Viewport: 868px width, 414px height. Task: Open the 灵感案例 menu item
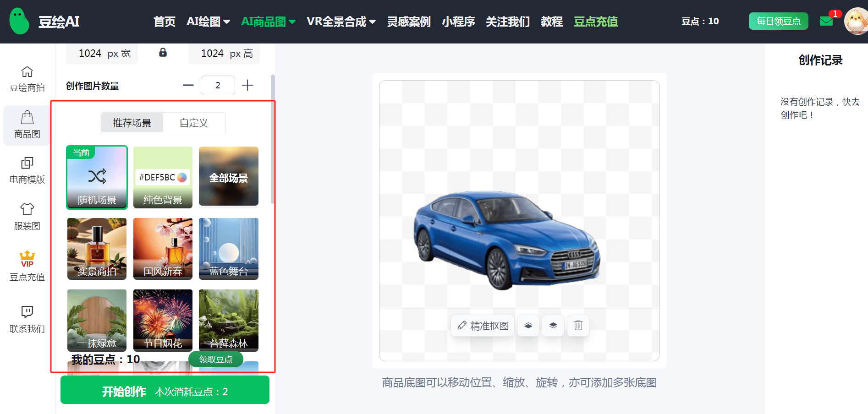(x=408, y=22)
